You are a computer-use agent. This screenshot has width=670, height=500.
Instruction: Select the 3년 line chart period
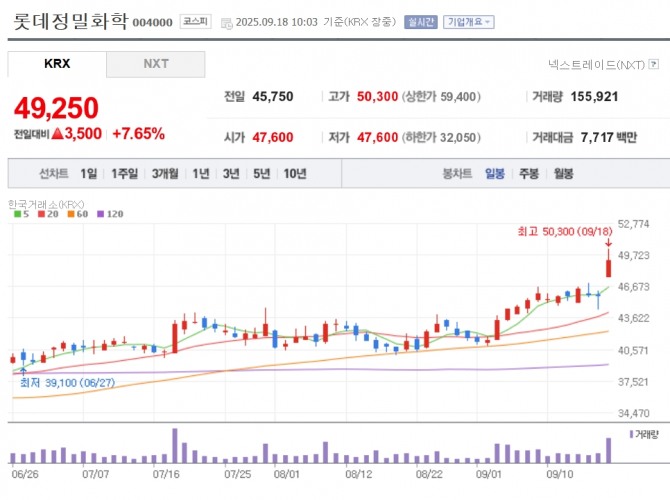click(231, 174)
